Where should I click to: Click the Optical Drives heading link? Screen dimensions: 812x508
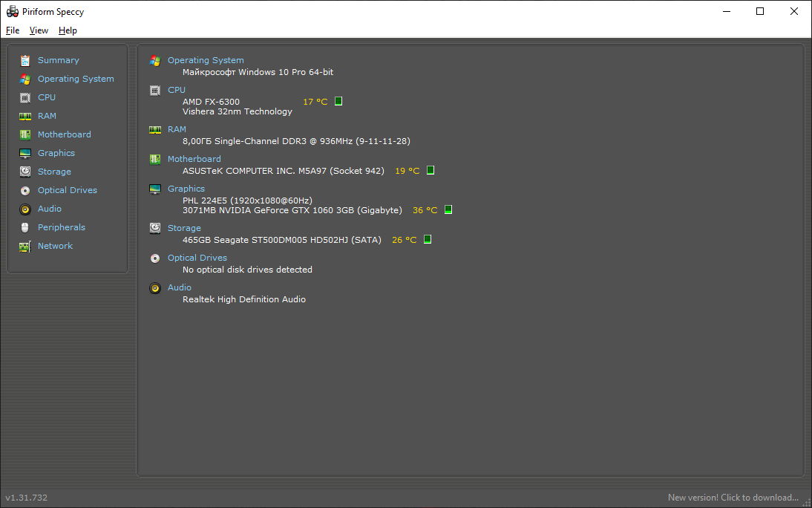tap(197, 258)
